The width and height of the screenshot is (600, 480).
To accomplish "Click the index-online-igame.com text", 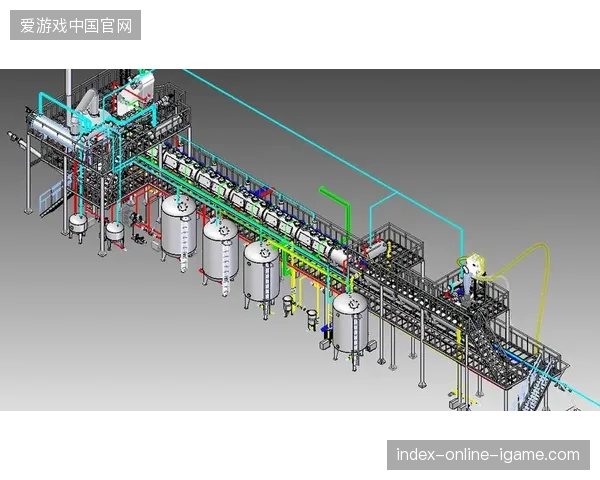I will pyautogui.click(x=488, y=455).
